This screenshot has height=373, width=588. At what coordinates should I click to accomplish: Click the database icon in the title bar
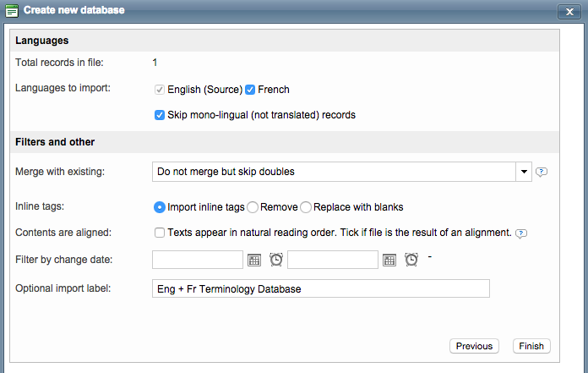(12, 10)
